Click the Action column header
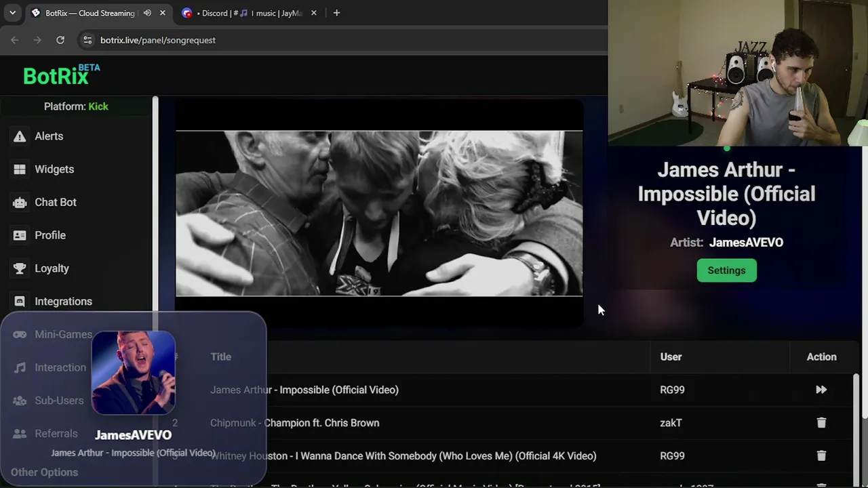The image size is (868, 488). pyautogui.click(x=821, y=357)
